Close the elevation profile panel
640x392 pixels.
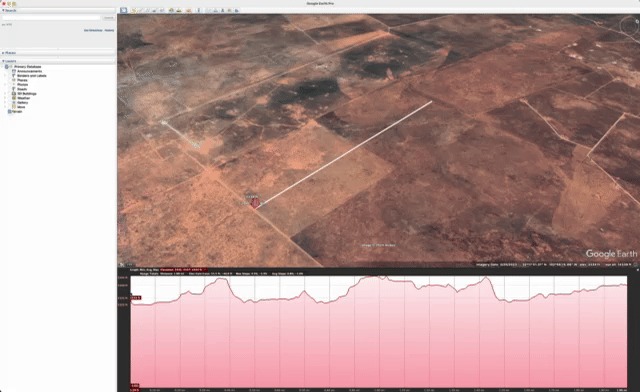[x=637, y=270]
